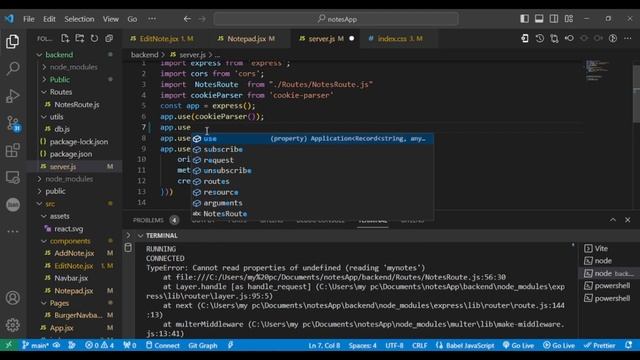Collapse the utils folder
This screenshot has height=360, width=640.
coord(56,117)
